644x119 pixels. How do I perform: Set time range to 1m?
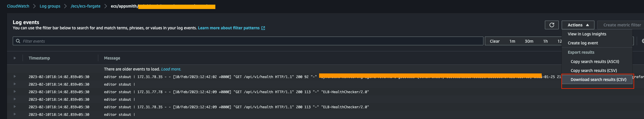[512, 41]
